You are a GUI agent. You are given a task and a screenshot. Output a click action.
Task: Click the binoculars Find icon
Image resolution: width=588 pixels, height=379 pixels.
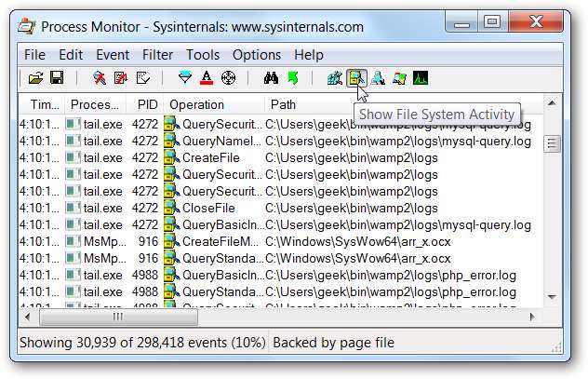pyautogui.click(x=271, y=78)
